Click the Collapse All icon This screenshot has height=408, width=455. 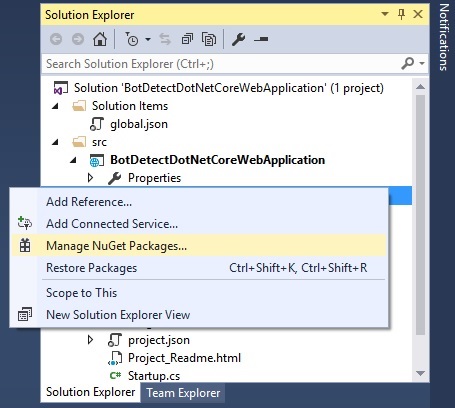point(187,39)
